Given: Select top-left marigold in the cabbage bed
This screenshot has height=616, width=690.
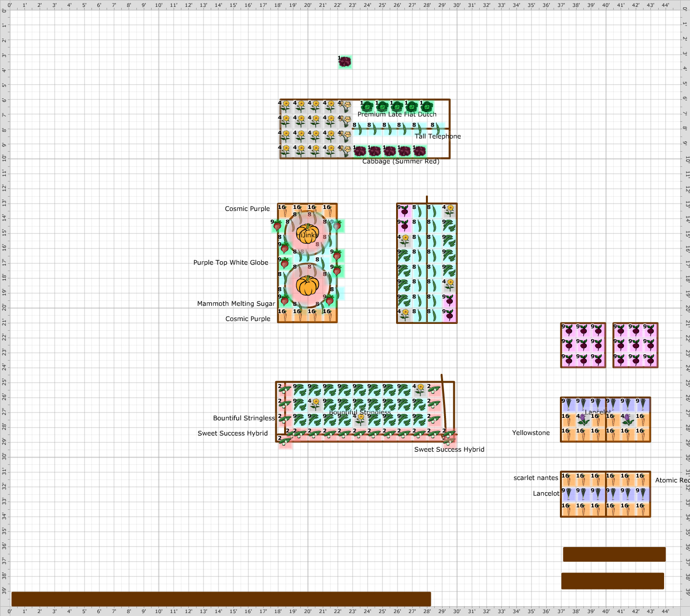Looking at the screenshot, I should pos(286,106).
